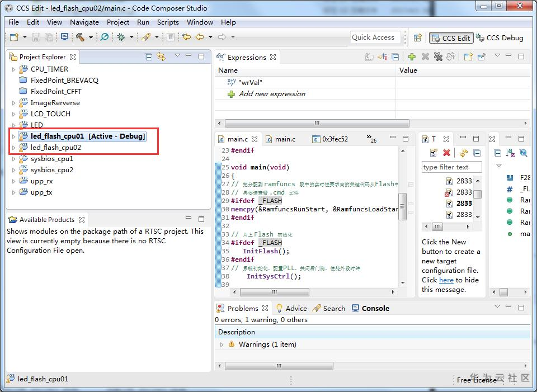537x392 pixels.
Task: Select the FixedPoint_CFFT project
Action: click(x=56, y=91)
